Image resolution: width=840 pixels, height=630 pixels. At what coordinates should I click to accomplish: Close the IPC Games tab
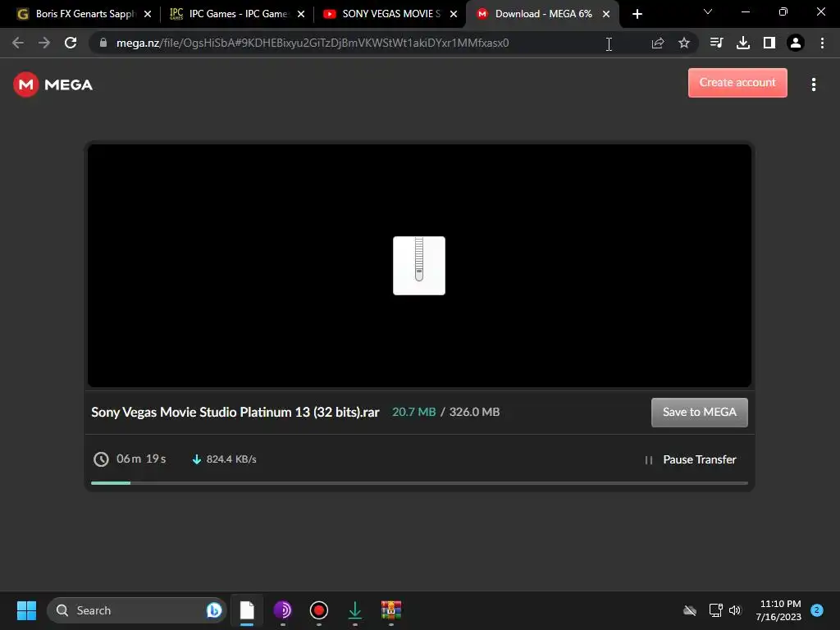301,14
